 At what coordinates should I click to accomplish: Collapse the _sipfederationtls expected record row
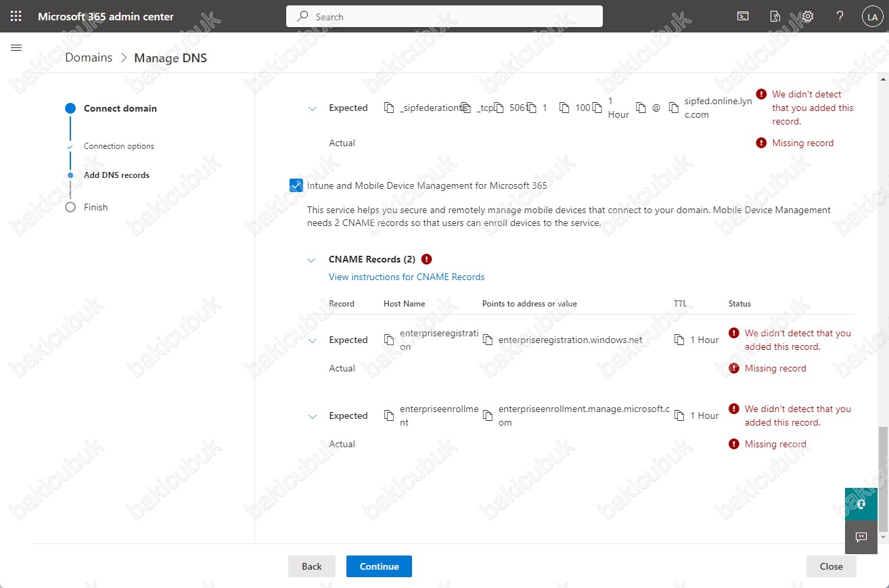[312, 108]
